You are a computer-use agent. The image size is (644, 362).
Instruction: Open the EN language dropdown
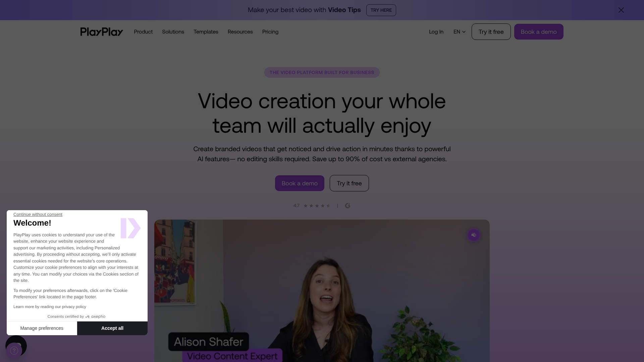click(459, 32)
